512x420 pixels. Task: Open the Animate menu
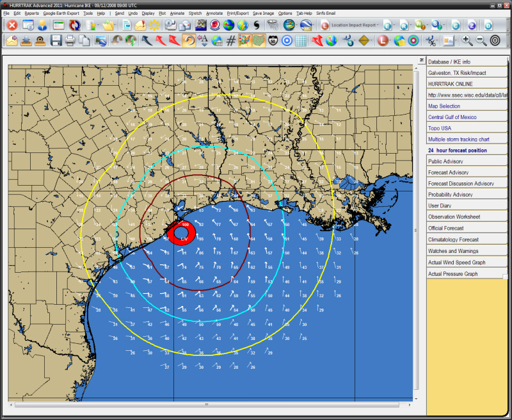pos(177,13)
